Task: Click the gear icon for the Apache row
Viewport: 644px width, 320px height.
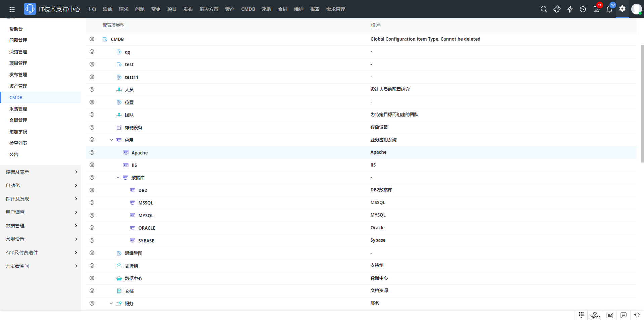Action: tap(92, 152)
